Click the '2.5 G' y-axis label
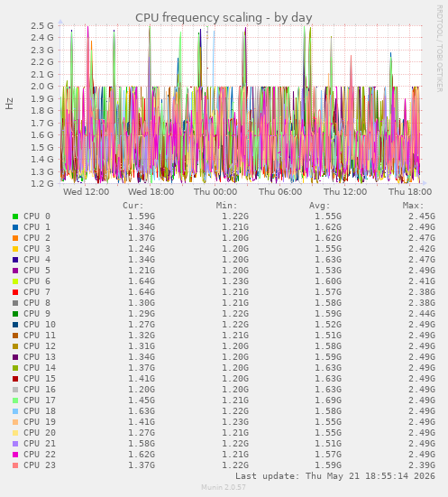 point(42,25)
